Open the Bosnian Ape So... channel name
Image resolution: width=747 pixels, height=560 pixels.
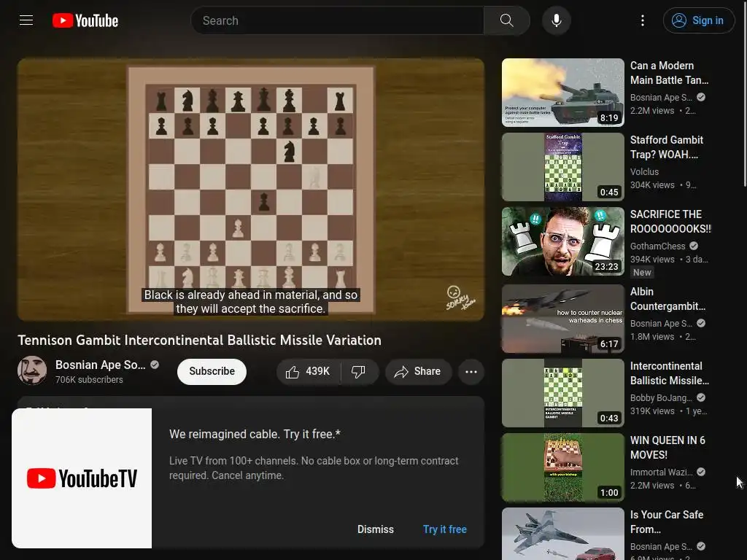(x=101, y=365)
